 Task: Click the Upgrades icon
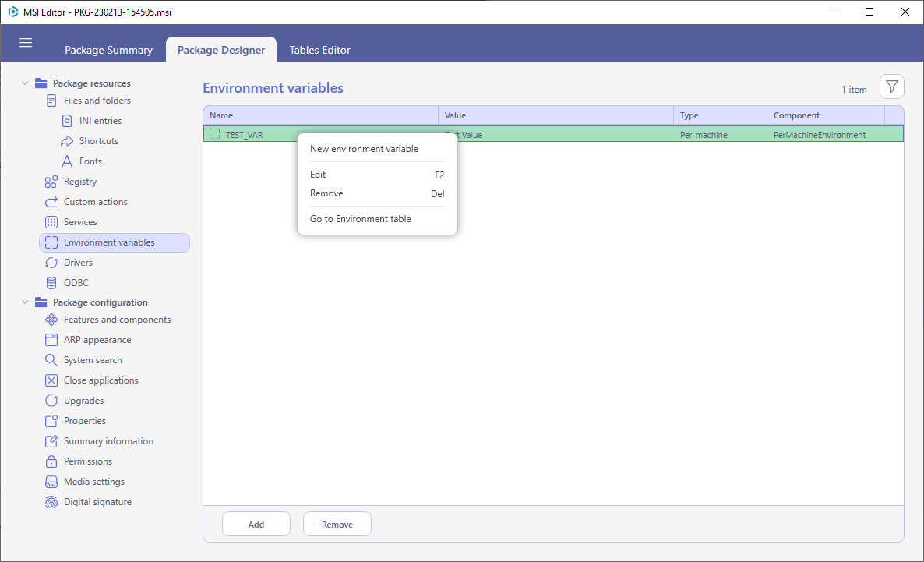click(51, 401)
